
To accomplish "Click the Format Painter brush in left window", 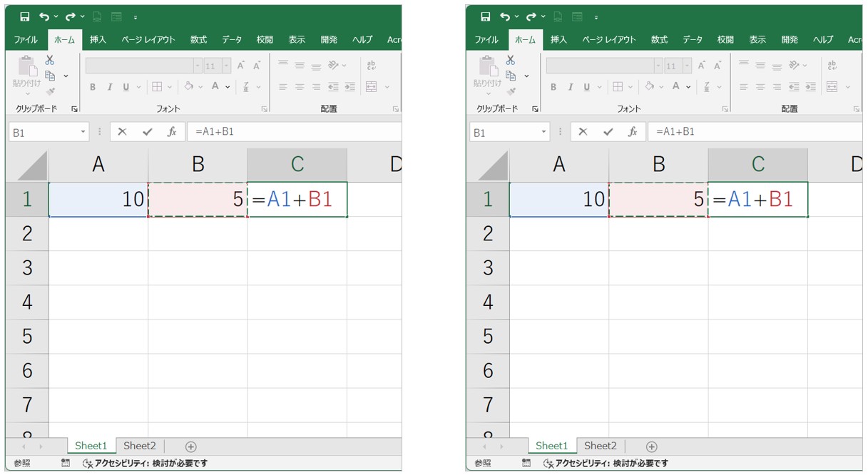I will (x=50, y=91).
